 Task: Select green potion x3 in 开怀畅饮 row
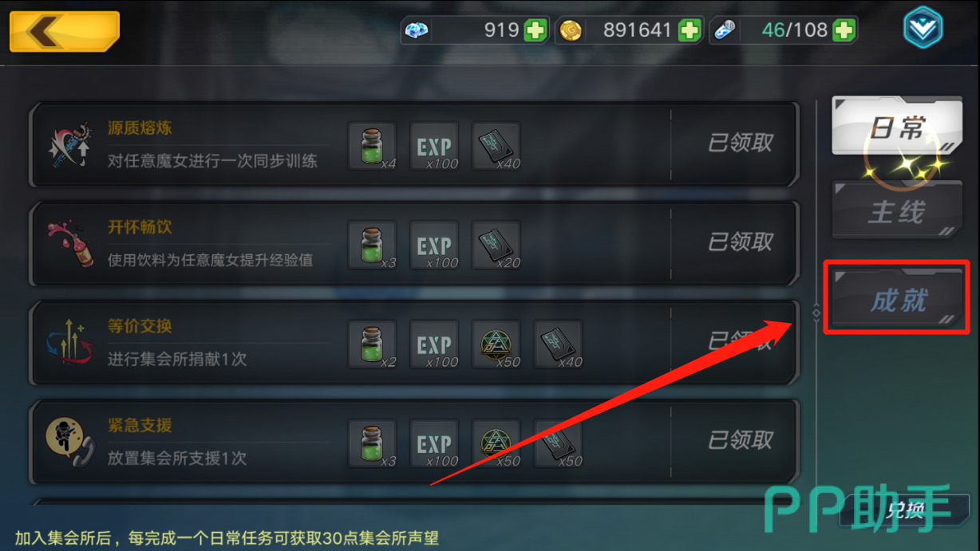373,245
